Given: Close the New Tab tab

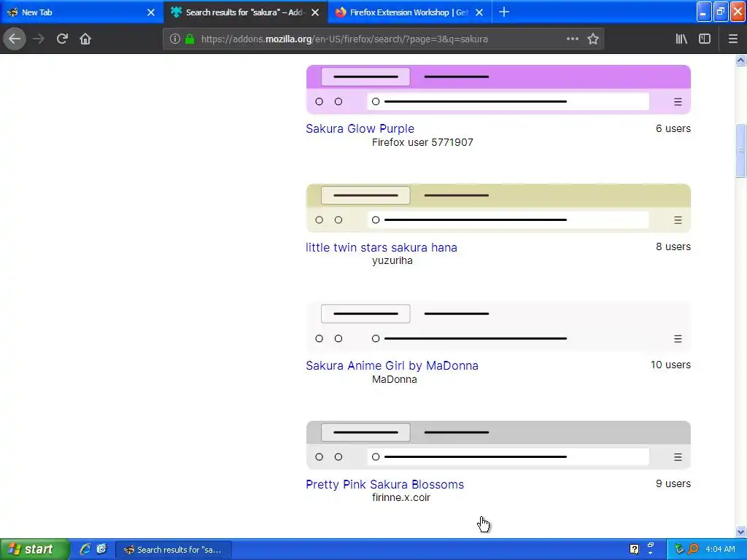Looking at the screenshot, I should click(151, 12).
